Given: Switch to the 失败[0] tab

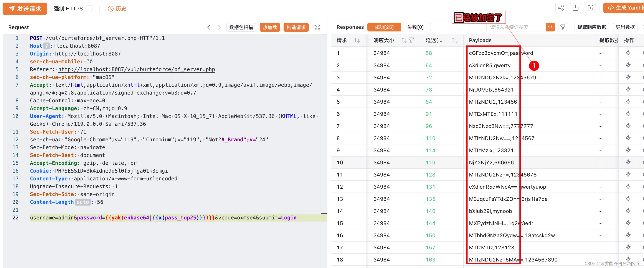Looking at the screenshot, I should [x=416, y=27].
